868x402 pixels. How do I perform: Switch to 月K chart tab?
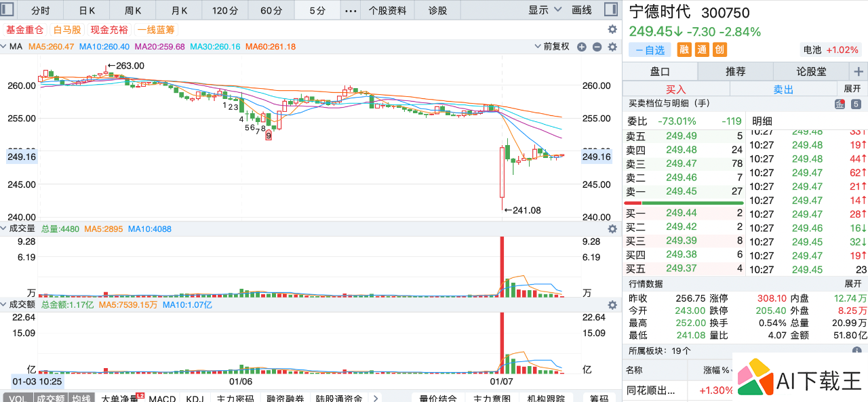click(179, 10)
